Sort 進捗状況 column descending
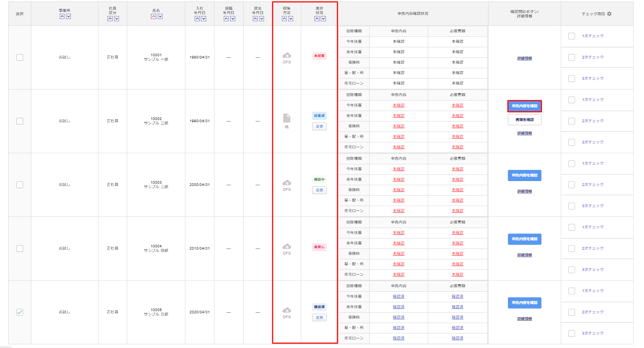 click(323, 19)
